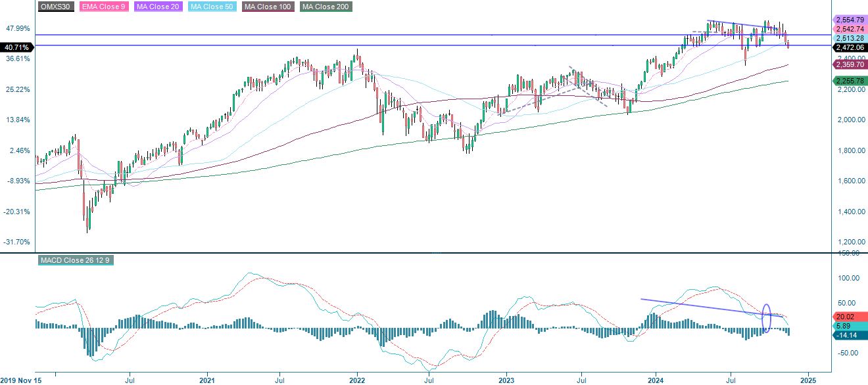Click the EMA Close 9 indicator label

tap(104, 7)
